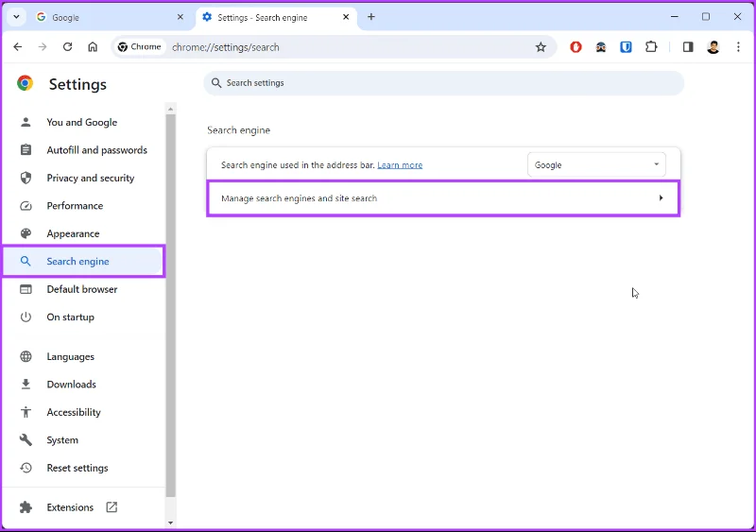Click the forward navigation arrow

(43, 47)
